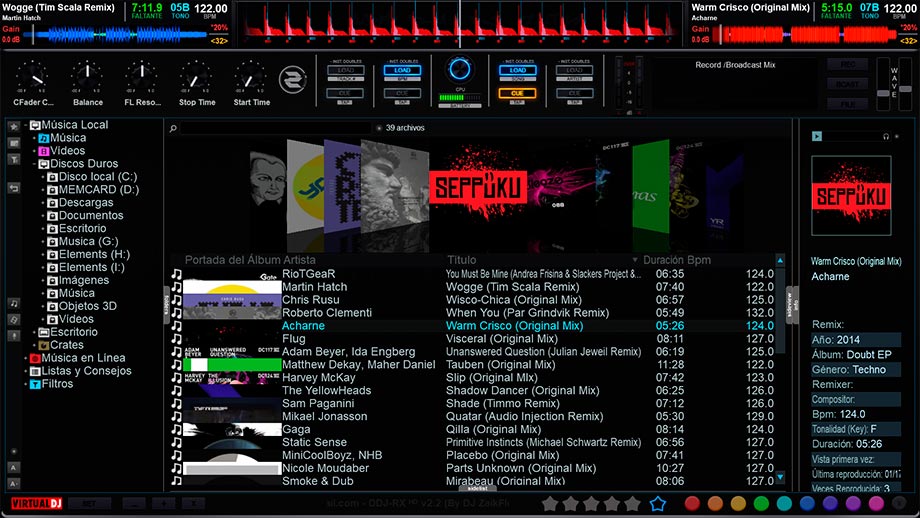Click the circular logo icon beside Start Time knob
920x518 pixels.
[292, 80]
